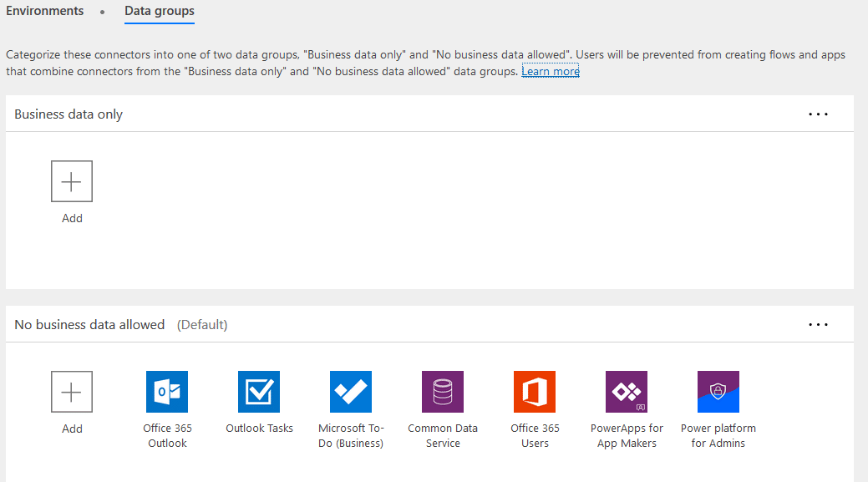The width and height of the screenshot is (868, 482).
Task: Click the 'Add' text in Business data only group
Action: coord(72,219)
